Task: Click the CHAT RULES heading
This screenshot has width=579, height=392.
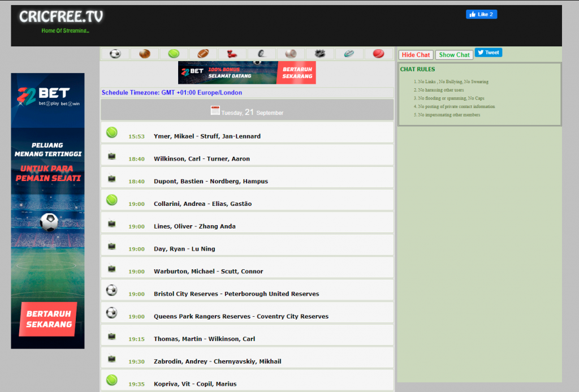Action: point(417,70)
